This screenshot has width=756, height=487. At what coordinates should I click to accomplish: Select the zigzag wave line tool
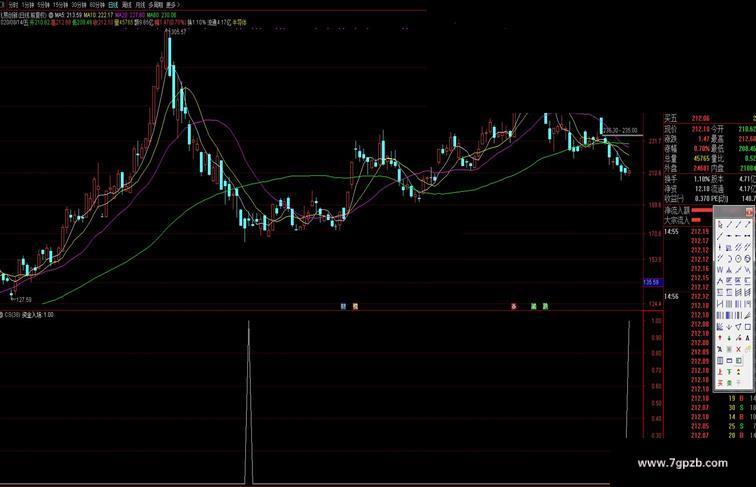click(748, 270)
